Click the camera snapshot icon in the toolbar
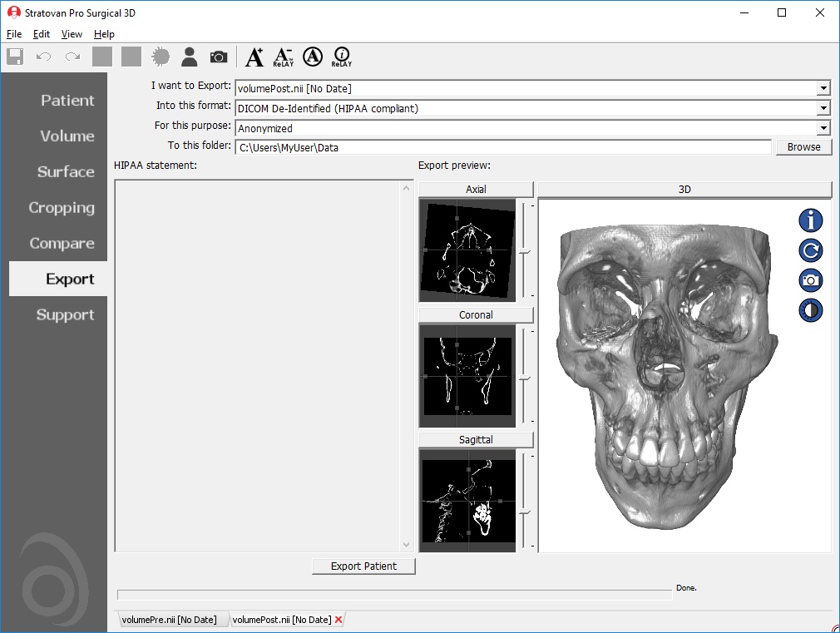Viewport: 840px width, 633px height. click(x=218, y=57)
